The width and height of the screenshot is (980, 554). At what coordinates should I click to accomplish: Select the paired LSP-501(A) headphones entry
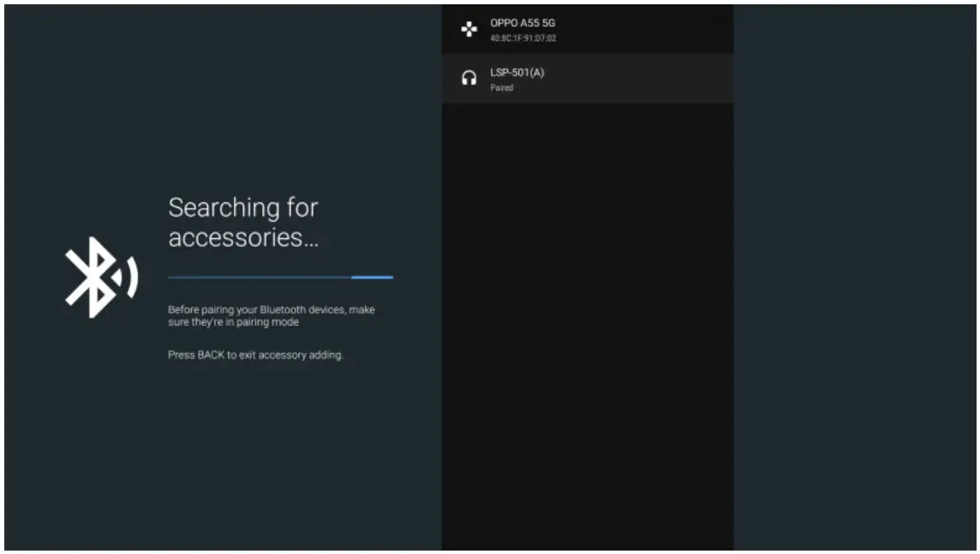[588, 79]
